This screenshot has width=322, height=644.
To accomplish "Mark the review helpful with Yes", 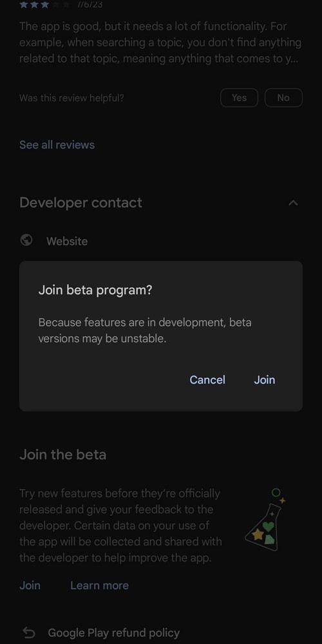I will [239, 98].
